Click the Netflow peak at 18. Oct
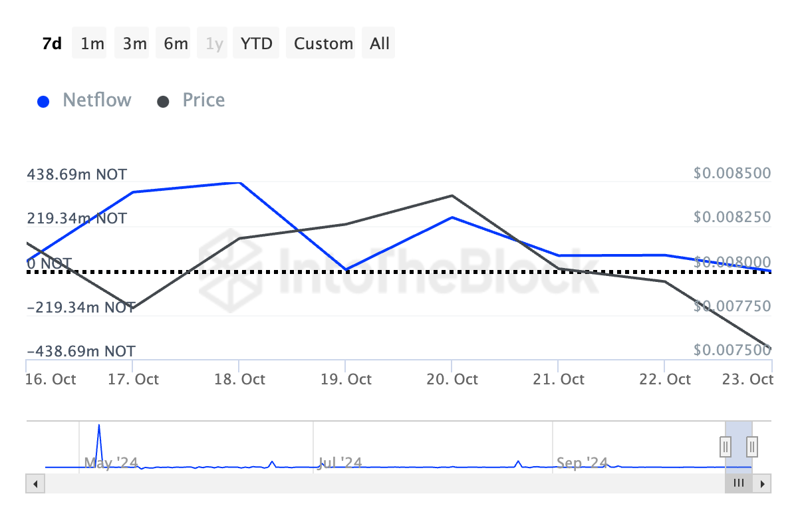798x532 pixels. click(x=239, y=183)
